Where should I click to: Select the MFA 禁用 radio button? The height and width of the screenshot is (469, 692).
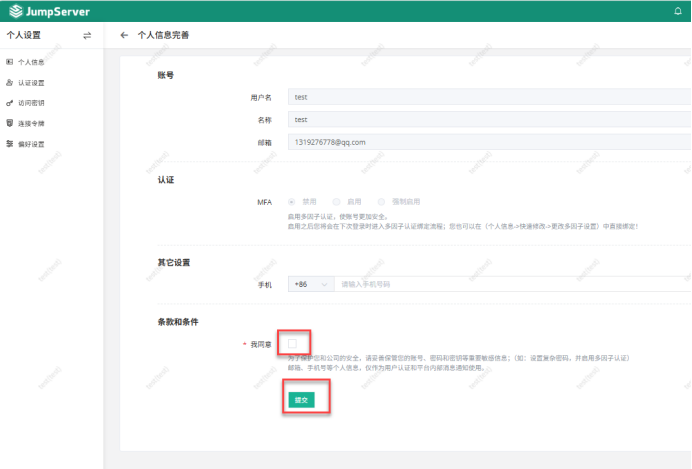coord(292,202)
